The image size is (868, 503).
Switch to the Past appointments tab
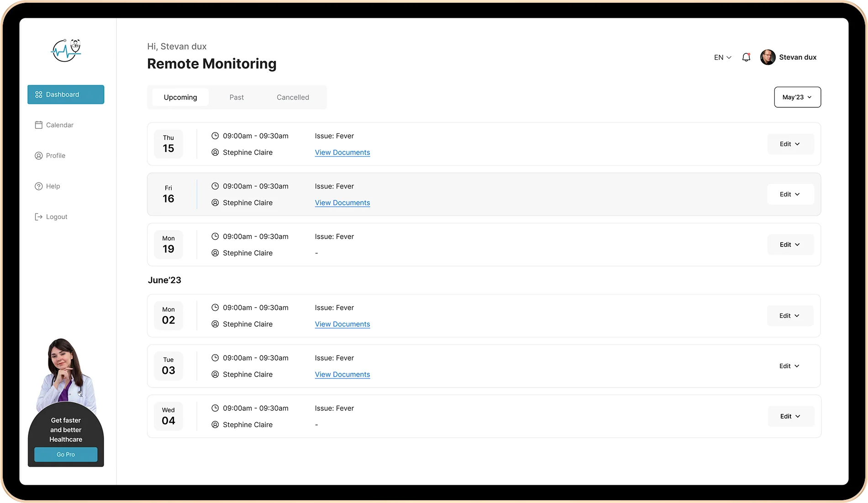coord(237,97)
